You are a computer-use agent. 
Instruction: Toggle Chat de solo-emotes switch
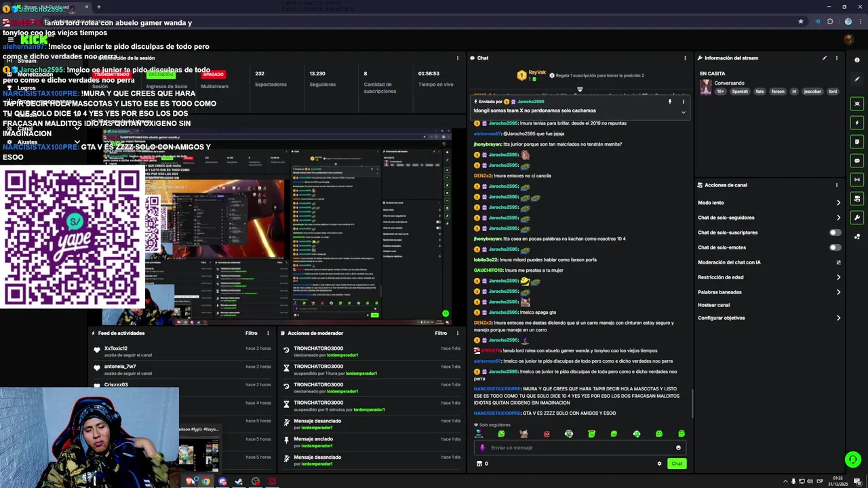[x=835, y=247]
